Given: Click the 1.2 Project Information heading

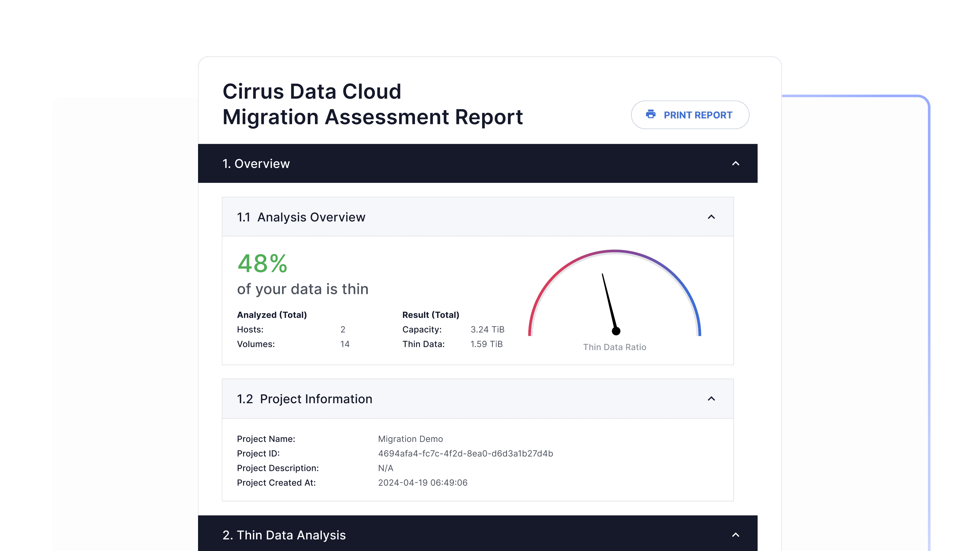Looking at the screenshot, I should tap(305, 399).
